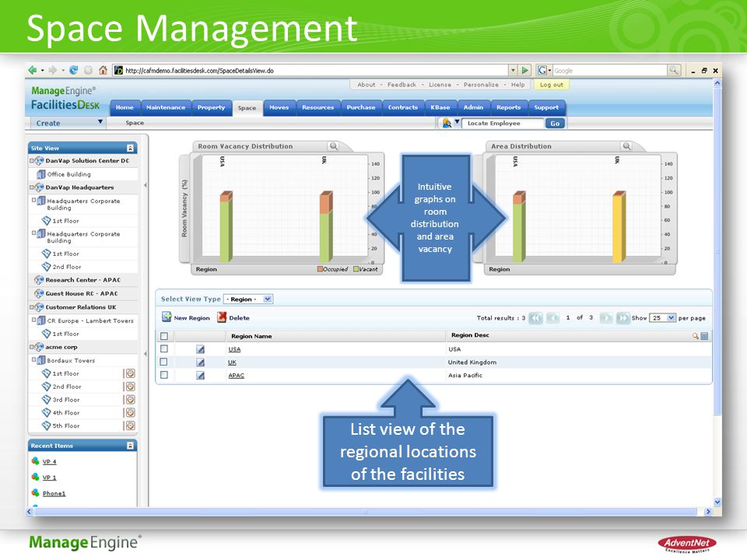Click the address bar URL field
Viewport: 747px width, 560px height.
point(312,71)
